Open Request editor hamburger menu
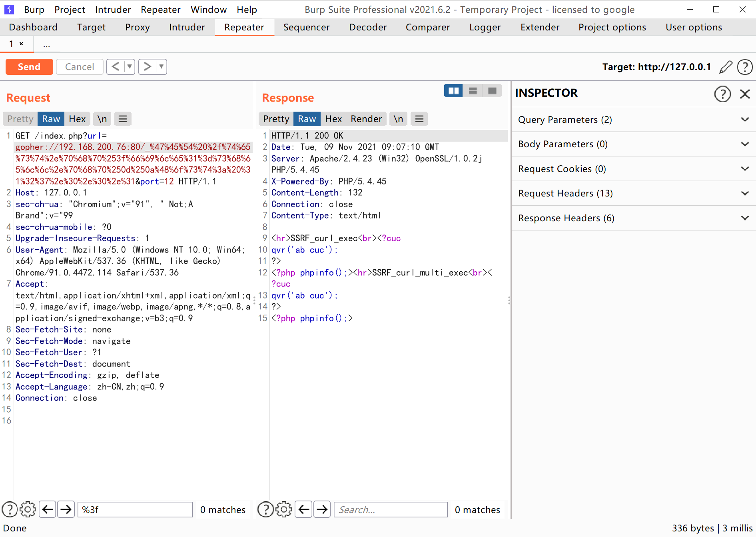Screen dimensions: 756x537 coord(123,119)
